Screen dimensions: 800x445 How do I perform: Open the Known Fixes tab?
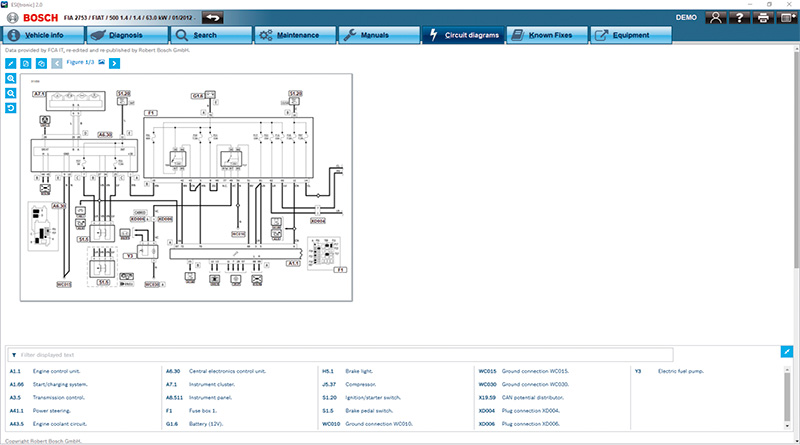click(x=547, y=35)
